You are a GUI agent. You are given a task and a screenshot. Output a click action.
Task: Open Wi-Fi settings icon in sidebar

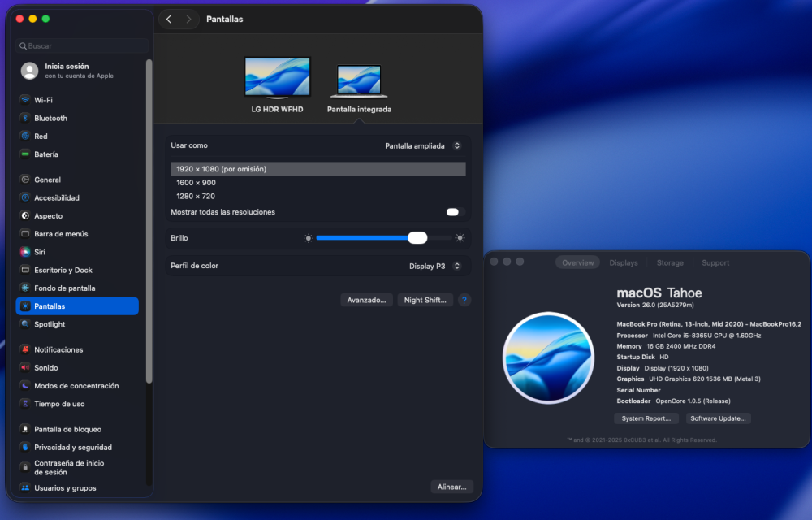pos(25,100)
